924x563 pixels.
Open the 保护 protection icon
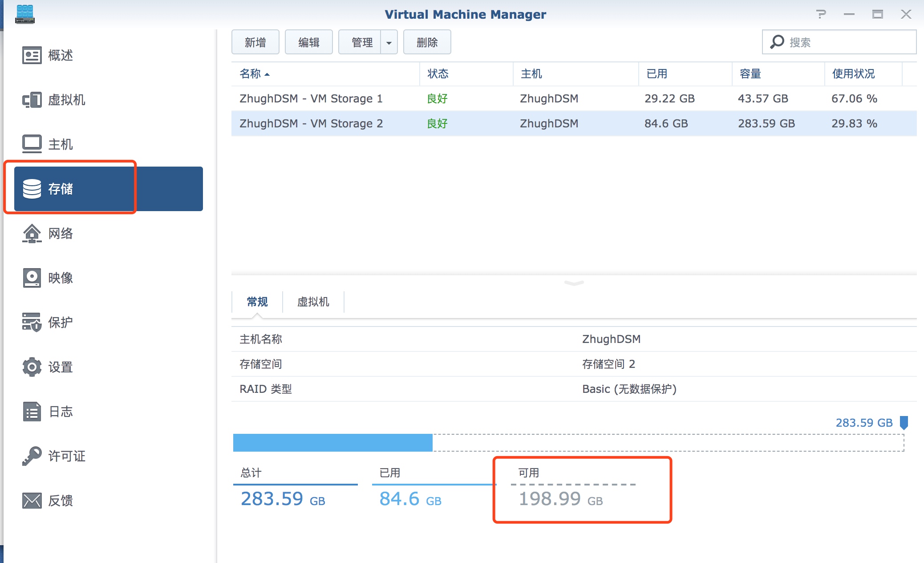pyautogui.click(x=32, y=322)
